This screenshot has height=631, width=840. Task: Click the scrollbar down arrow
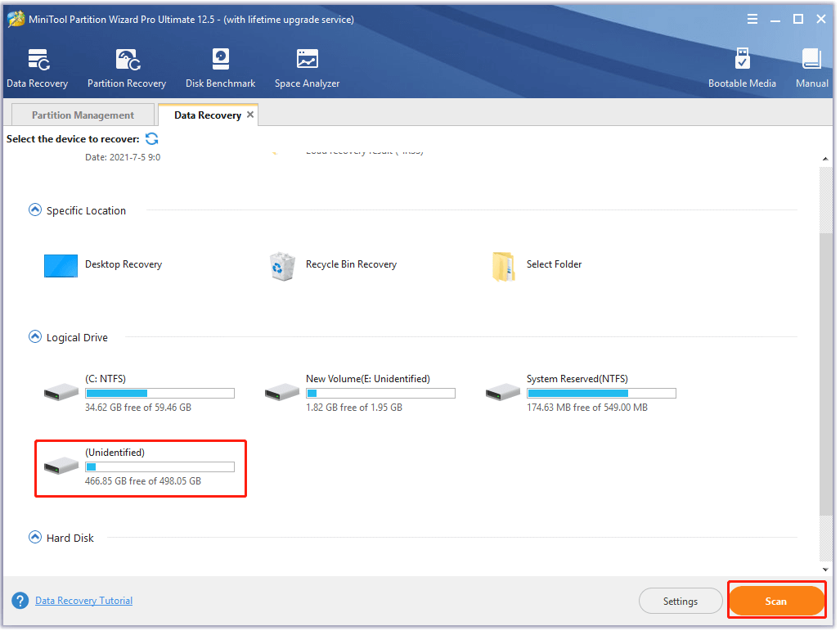[x=825, y=570]
